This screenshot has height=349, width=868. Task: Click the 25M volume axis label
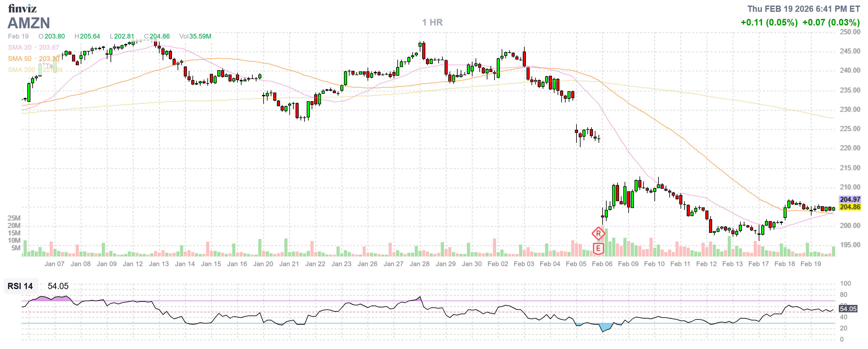(x=14, y=218)
